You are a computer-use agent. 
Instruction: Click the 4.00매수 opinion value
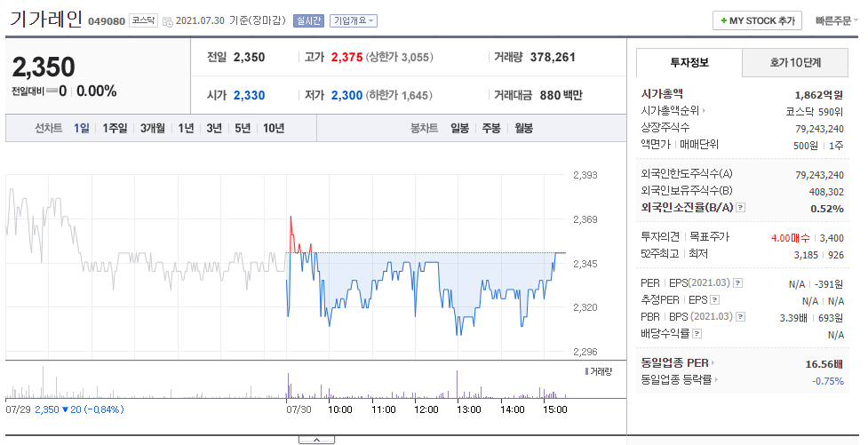(x=791, y=238)
